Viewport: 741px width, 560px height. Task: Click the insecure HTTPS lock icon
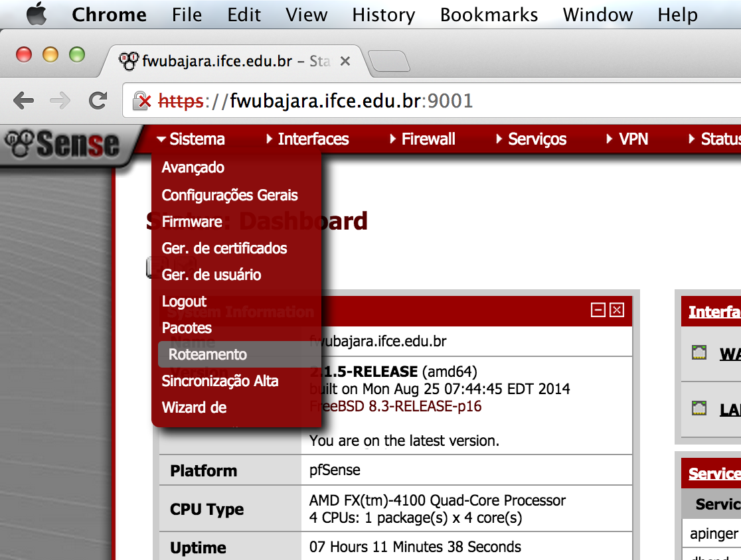[x=141, y=101]
